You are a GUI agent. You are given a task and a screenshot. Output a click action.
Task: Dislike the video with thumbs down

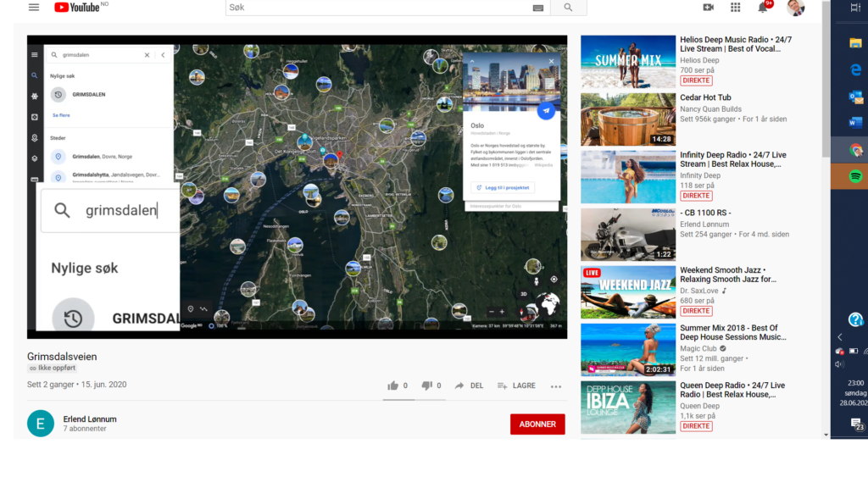point(427,385)
